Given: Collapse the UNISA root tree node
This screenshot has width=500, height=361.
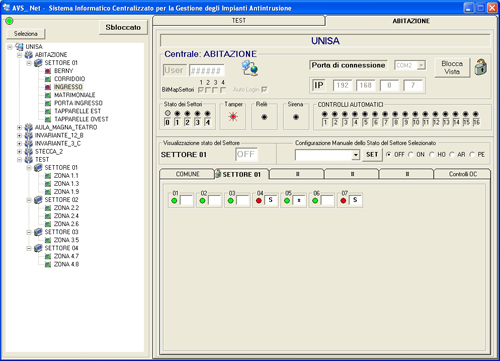Looking at the screenshot, I should (x=10, y=47).
